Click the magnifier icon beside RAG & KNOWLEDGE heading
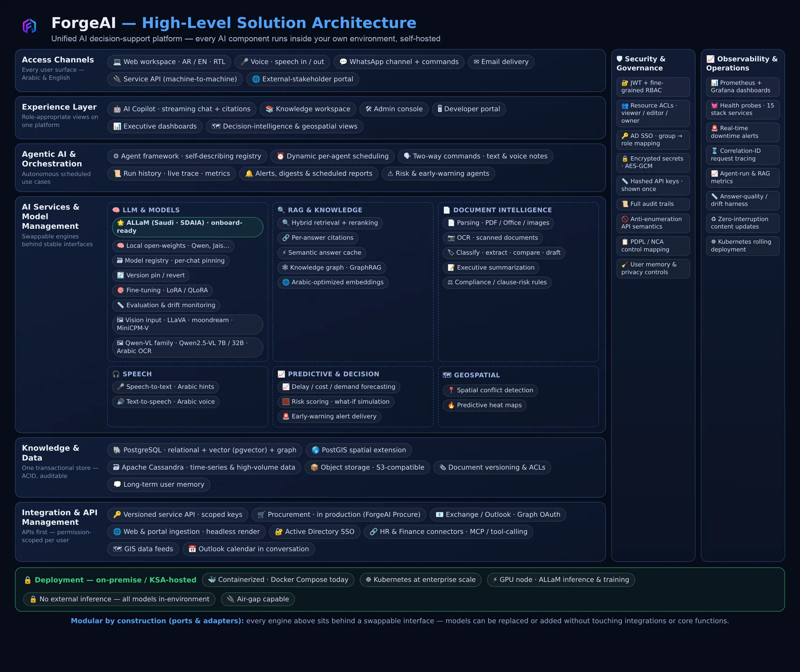The width and height of the screenshot is (800, 672). (281, 210)
